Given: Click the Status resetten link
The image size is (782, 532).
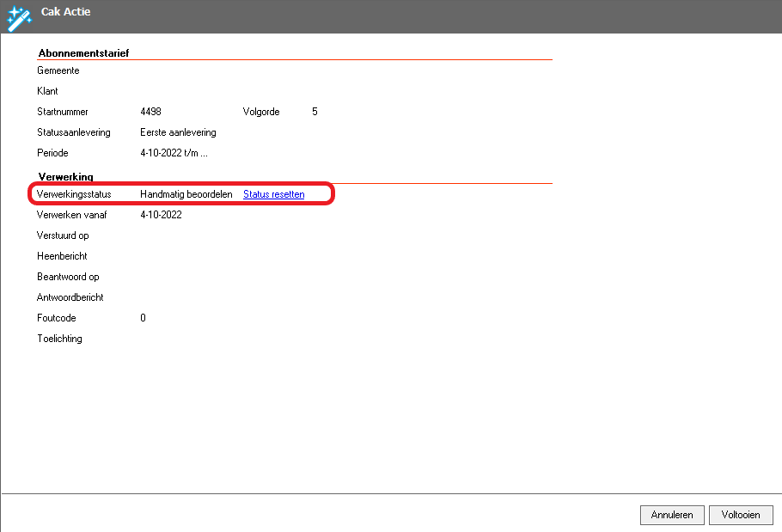Looking at the screenshot, I should pos(273,194).
